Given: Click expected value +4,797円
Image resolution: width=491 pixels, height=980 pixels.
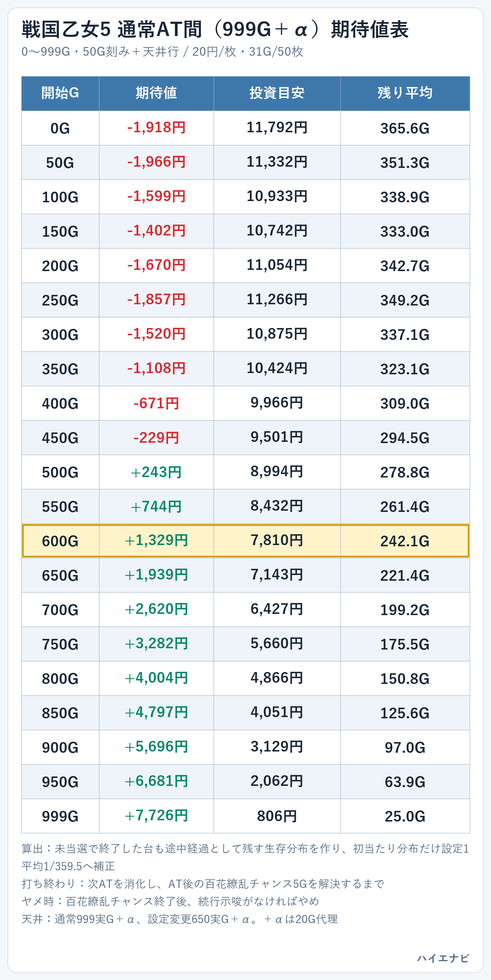Looking at the screenshot, I should [x=156, y=713].
